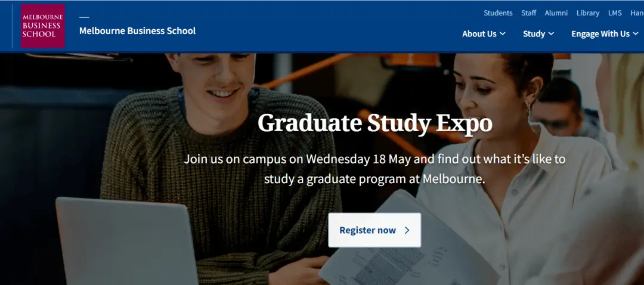This screenshot has width=644, height=285.
Task: Click the Graduate Study Expo heading
Action: click(375, 123)
